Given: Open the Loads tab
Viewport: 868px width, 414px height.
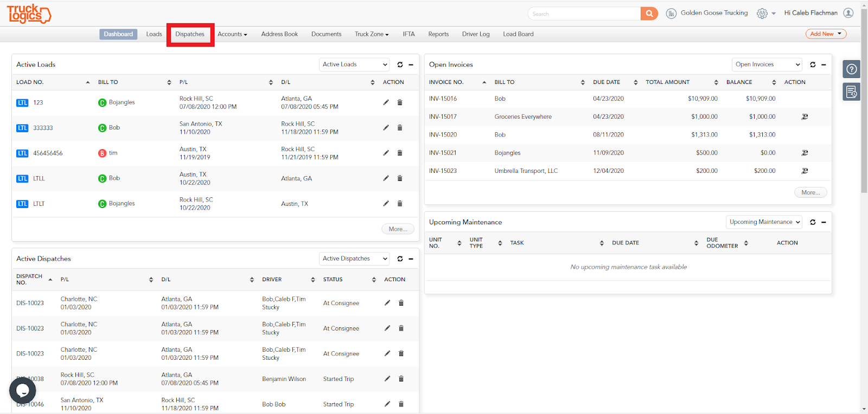Looking at the screenshot, I should point(154,34).
